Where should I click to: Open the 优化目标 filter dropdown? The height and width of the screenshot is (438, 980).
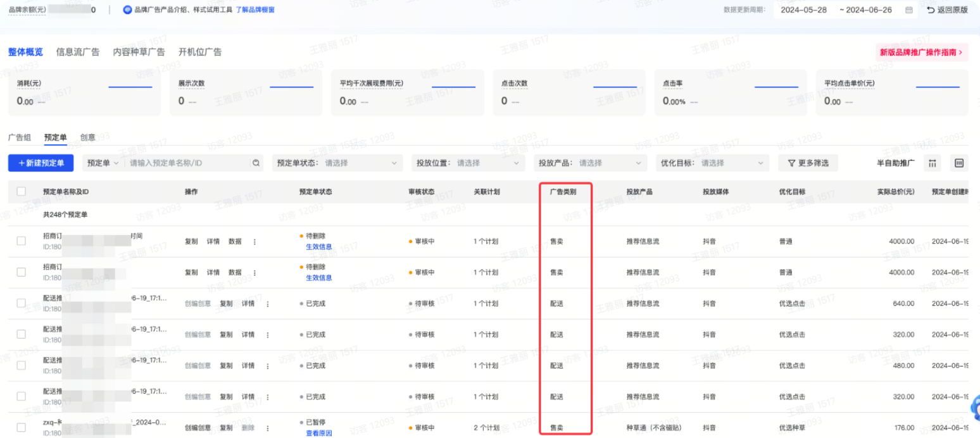point(712,163)
